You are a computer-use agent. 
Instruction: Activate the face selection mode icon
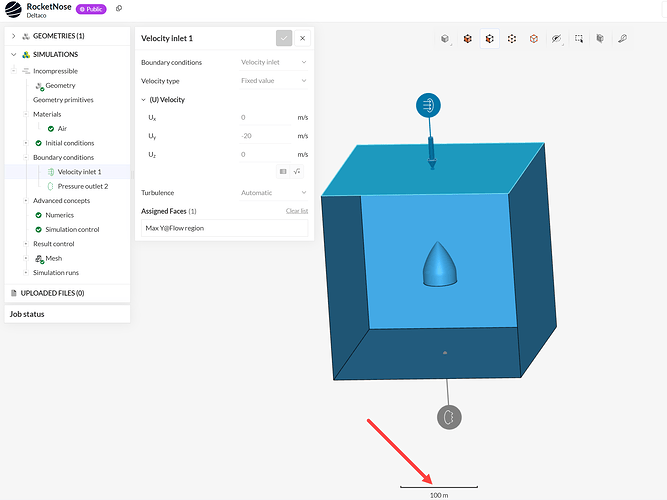click(x=490, y=39)
